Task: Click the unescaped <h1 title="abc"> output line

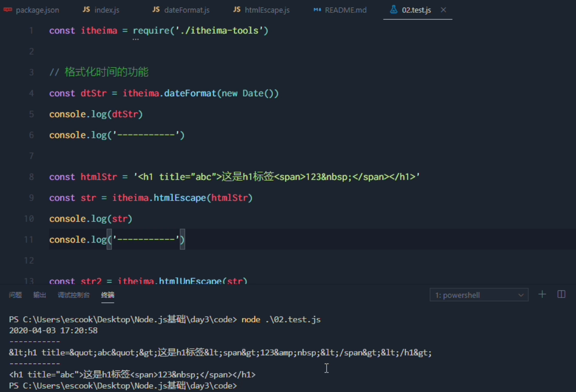Action: [132, 375]
